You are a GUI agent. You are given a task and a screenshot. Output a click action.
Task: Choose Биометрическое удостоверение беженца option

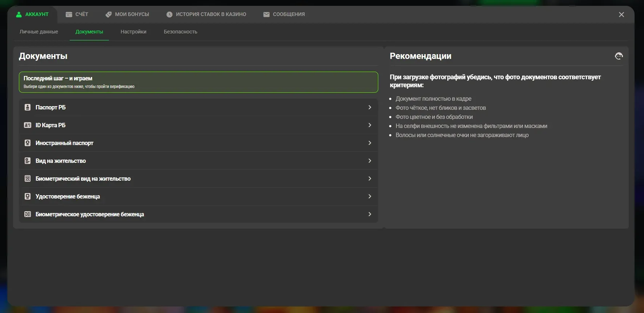click(199, 214)
